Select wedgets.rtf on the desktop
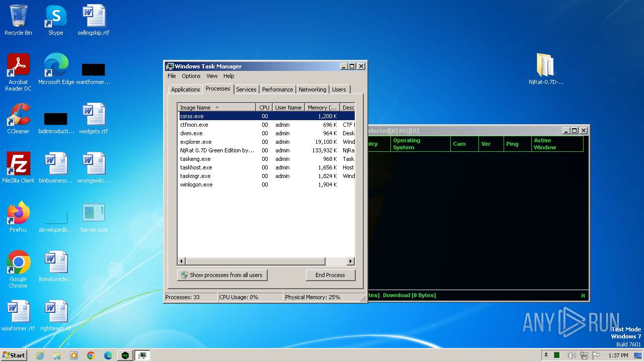 click(x=93, y=119)
